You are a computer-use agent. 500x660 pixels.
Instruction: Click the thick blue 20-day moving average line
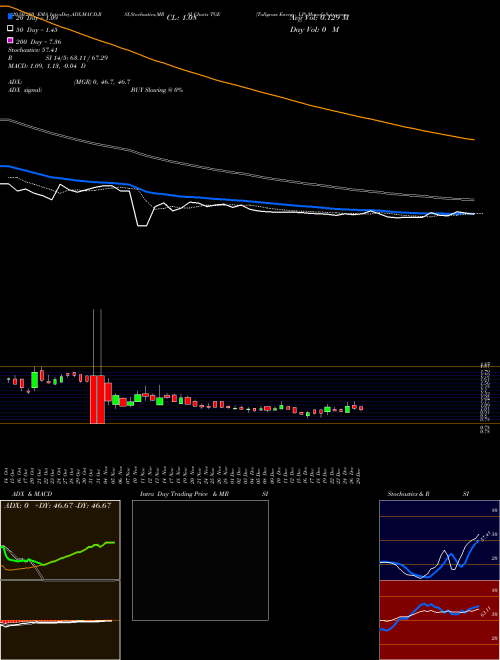point(236,201)
